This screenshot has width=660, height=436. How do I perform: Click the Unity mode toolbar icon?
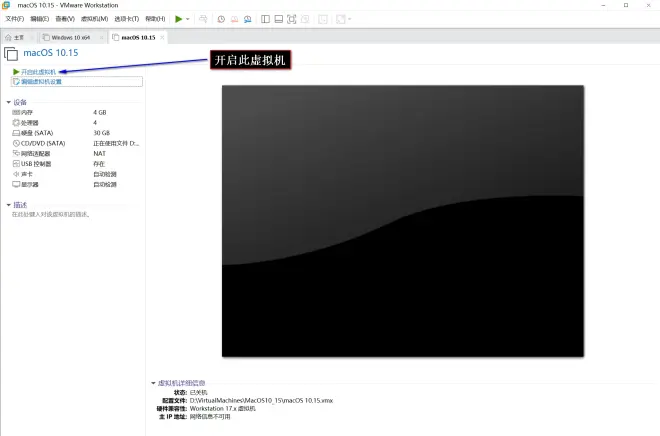[305, 19]
